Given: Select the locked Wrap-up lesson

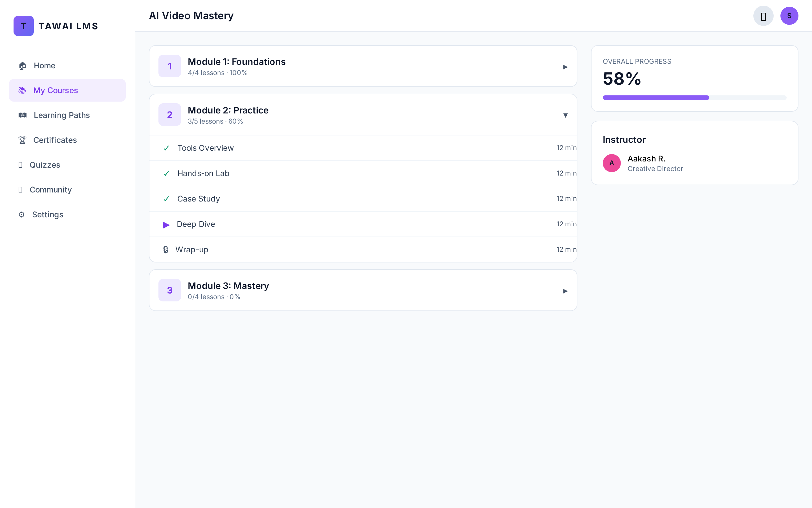Looking at the screenshot, I should (363, 250).
